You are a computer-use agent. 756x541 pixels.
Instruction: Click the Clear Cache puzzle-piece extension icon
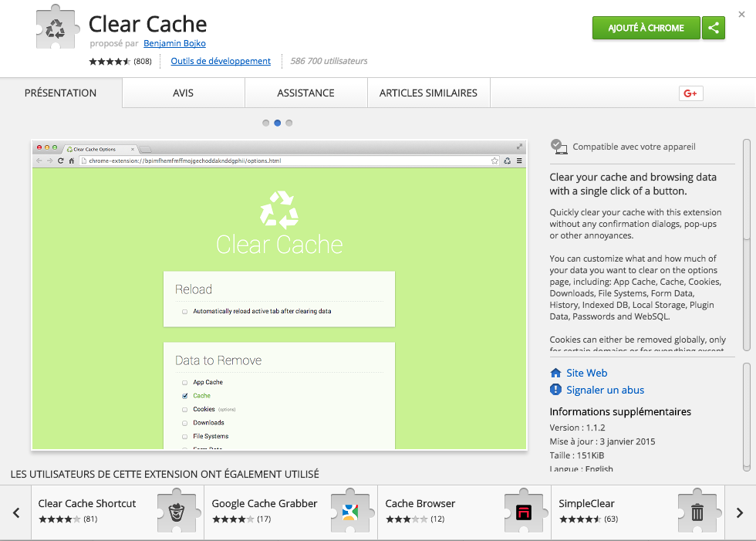[58, 27]
